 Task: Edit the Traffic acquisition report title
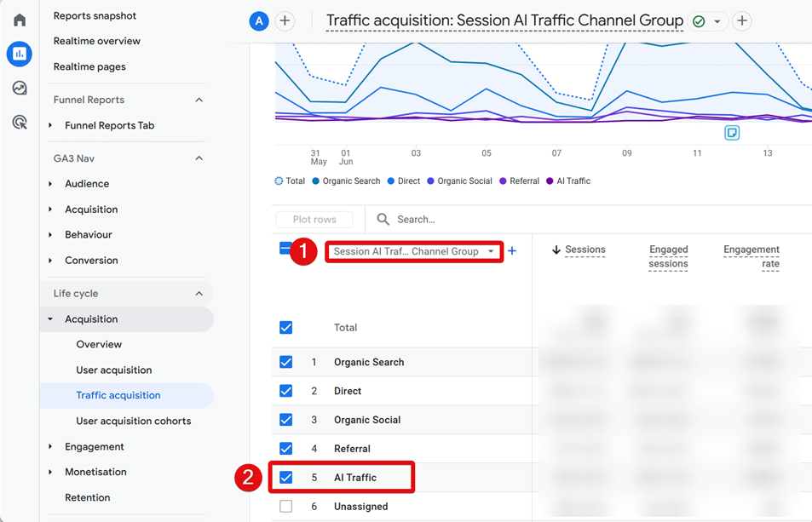point(504,20)
